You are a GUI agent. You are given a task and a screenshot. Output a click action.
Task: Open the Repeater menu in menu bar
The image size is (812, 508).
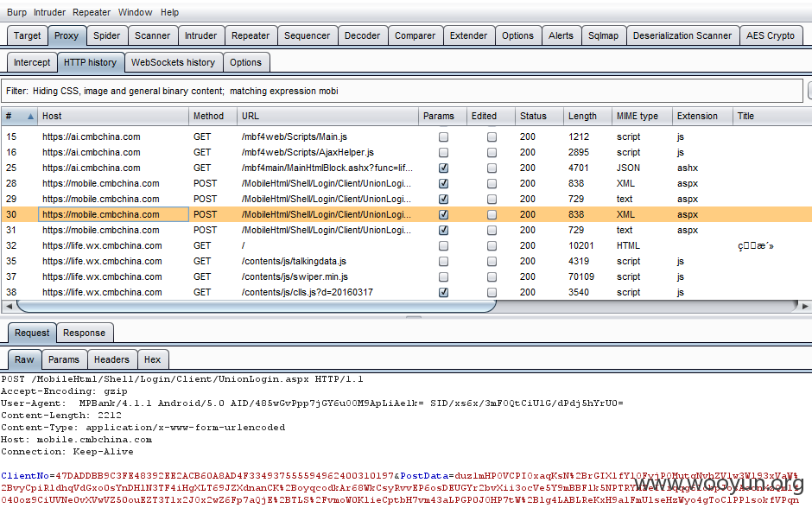[x=92, y=12]
